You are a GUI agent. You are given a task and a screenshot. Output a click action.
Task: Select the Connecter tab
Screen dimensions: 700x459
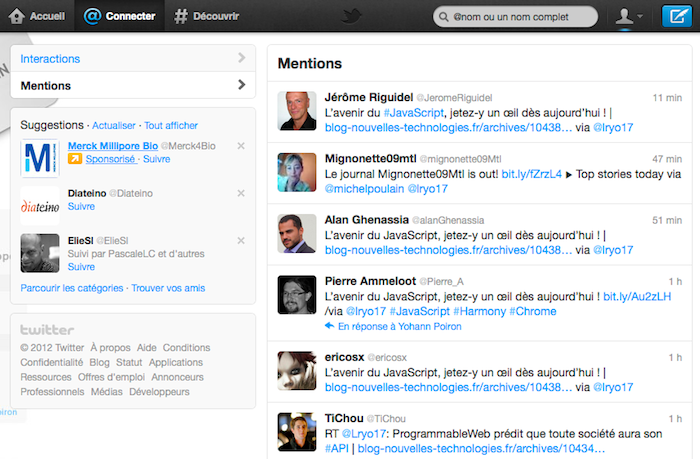[x=119, y=16]
